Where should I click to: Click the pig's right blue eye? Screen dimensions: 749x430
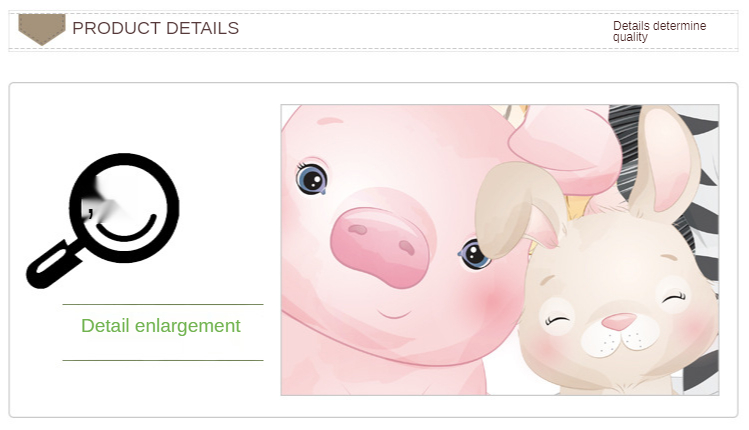point(474,254)
